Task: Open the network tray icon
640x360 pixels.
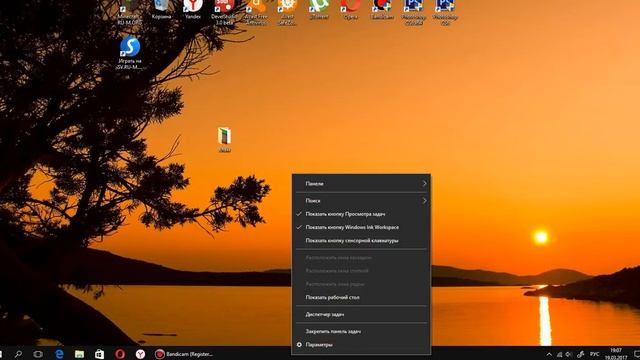Action: click(x=559, y=354)
